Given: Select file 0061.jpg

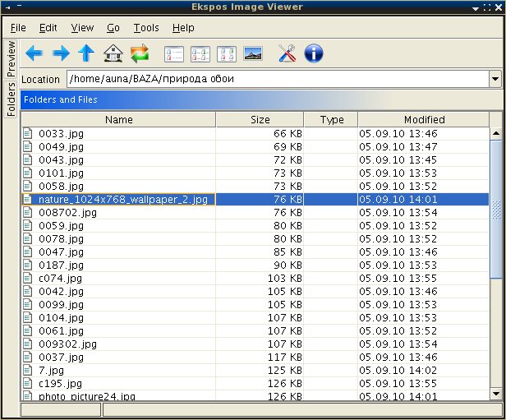Looking at the screenshot, I should pyautogui.click(x=61, y=331).
